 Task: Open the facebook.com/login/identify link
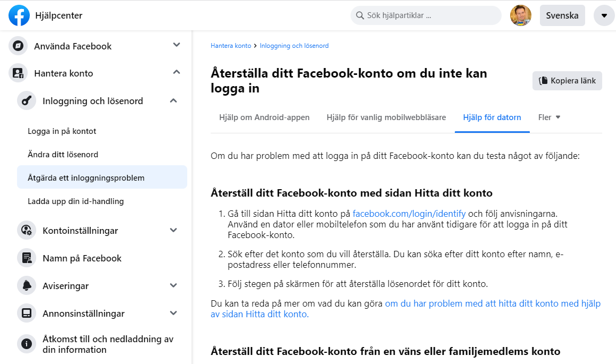pos(409,214)
